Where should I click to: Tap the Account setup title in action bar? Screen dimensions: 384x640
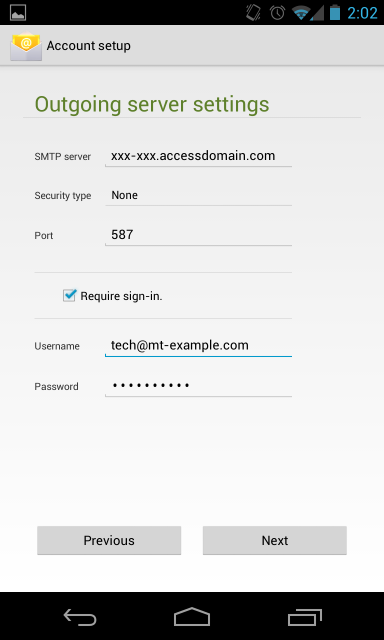tap(89, 46)
